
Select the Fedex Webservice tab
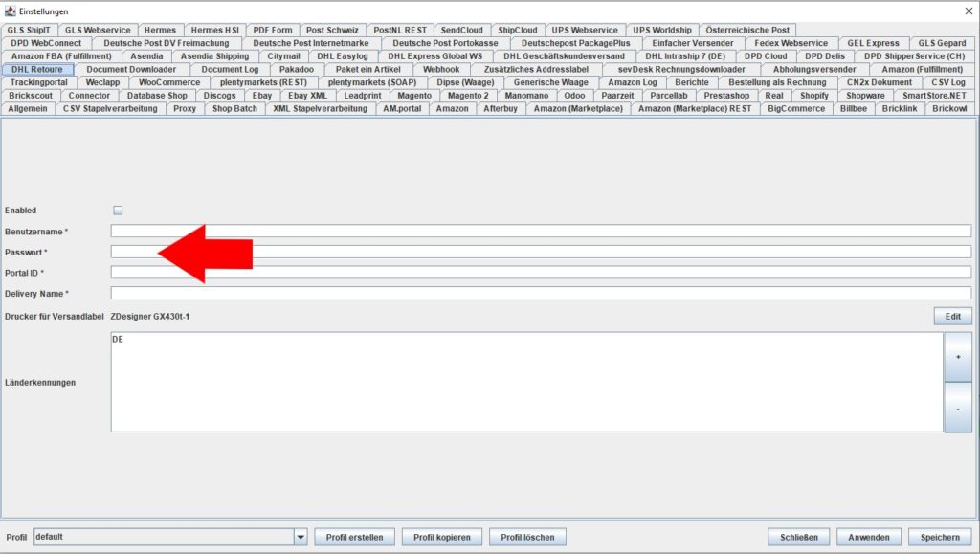point(791,43)
